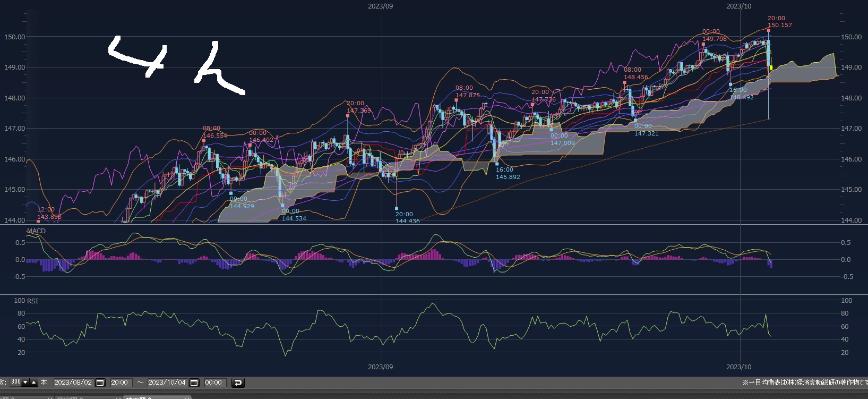Click the 149.708 high price label

click(714, 39)
